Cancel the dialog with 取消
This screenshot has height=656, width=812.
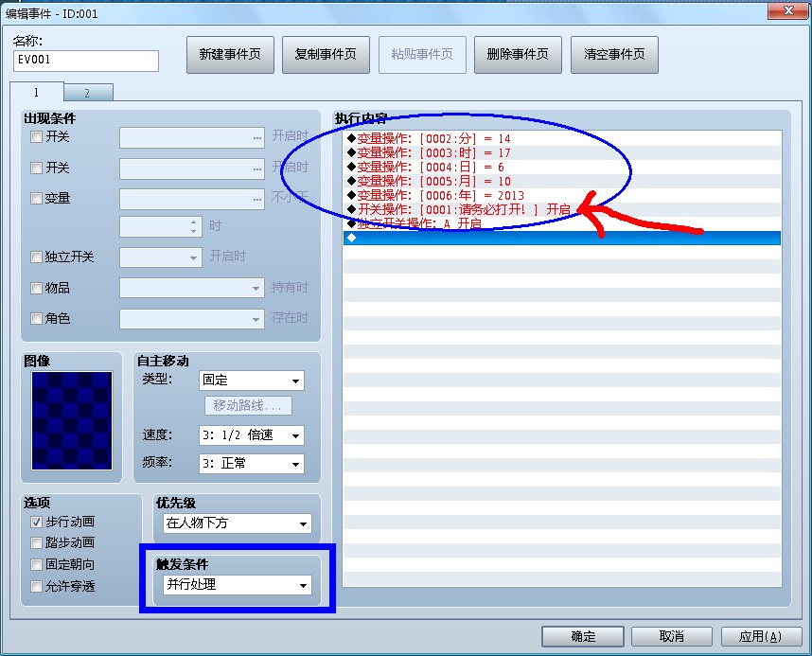(672, 636)
